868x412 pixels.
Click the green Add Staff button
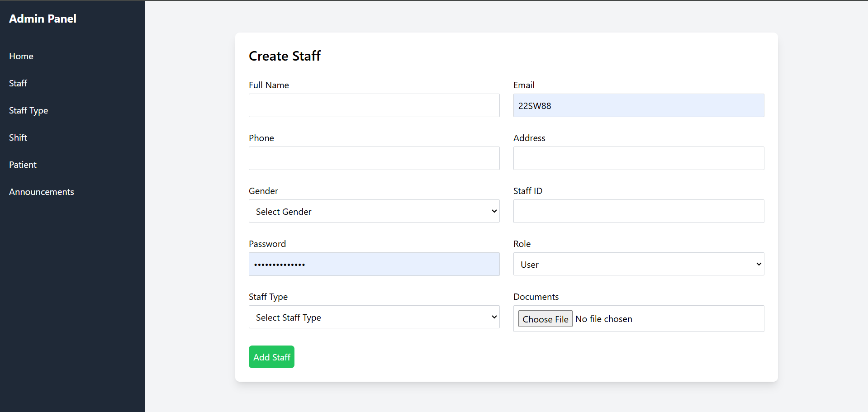[271, 357]
